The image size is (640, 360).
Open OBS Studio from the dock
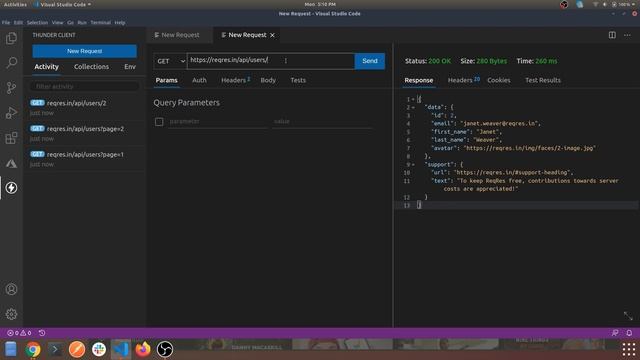(165, 349)
